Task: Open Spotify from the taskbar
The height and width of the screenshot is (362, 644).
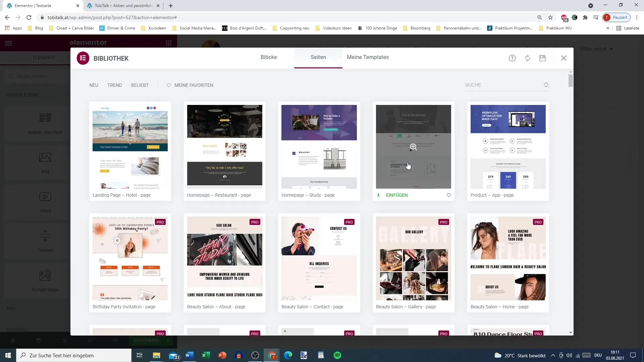Action: 337,355
